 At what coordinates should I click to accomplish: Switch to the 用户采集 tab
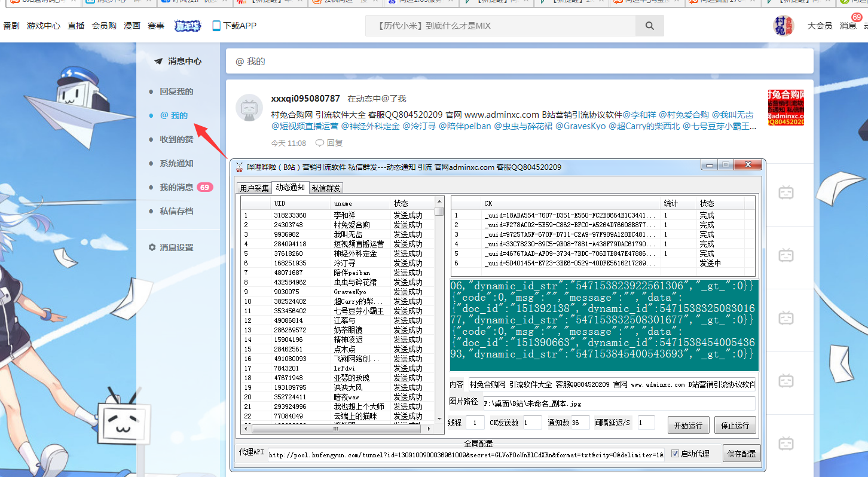pyautogui.click(x=256, y=187)
